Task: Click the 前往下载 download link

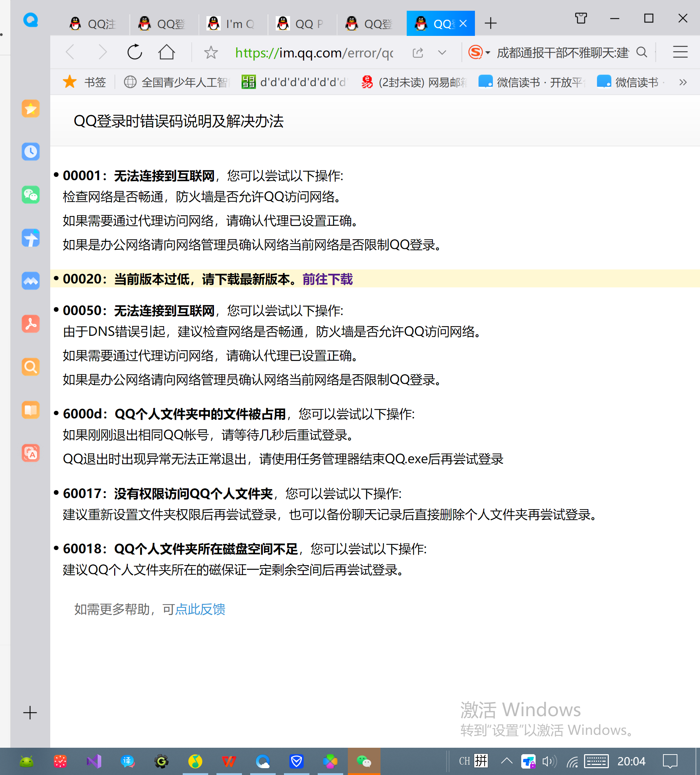Action: click(x=328, y=279)
